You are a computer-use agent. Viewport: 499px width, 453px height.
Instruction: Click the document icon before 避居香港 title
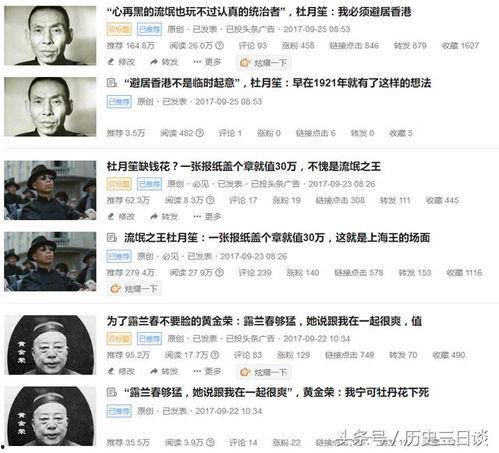[x=112, y=83]
